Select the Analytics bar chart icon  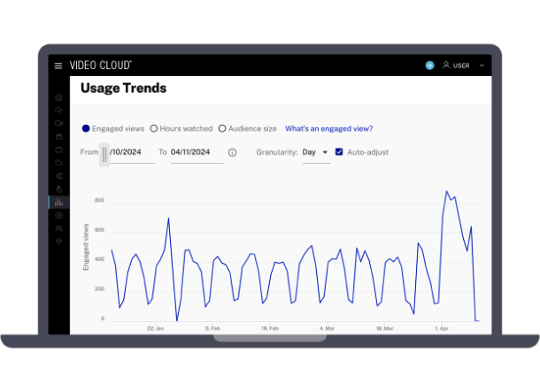(x=59, y=203)
